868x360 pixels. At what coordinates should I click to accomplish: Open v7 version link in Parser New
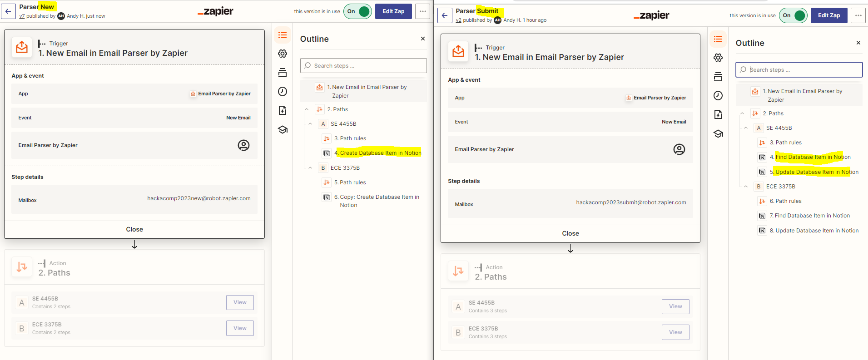(x=22, y=16)
